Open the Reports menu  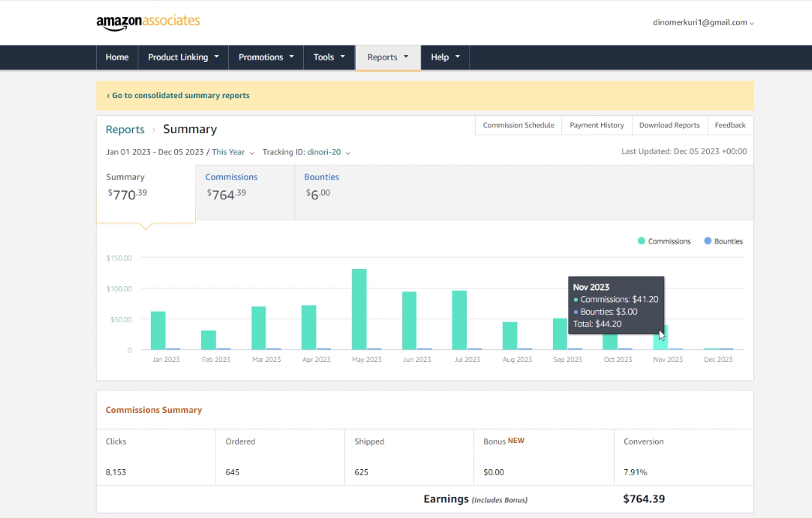point(388,57)
